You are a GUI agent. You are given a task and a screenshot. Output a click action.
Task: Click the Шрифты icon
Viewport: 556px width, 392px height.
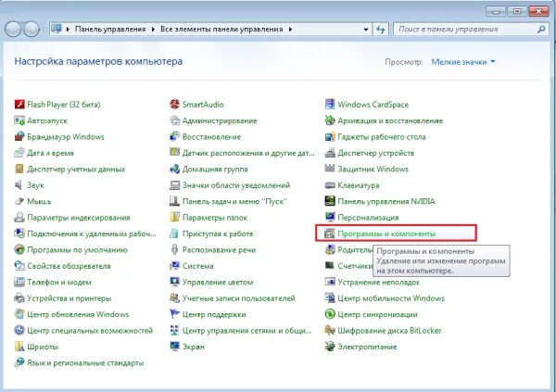coord(19,347)
